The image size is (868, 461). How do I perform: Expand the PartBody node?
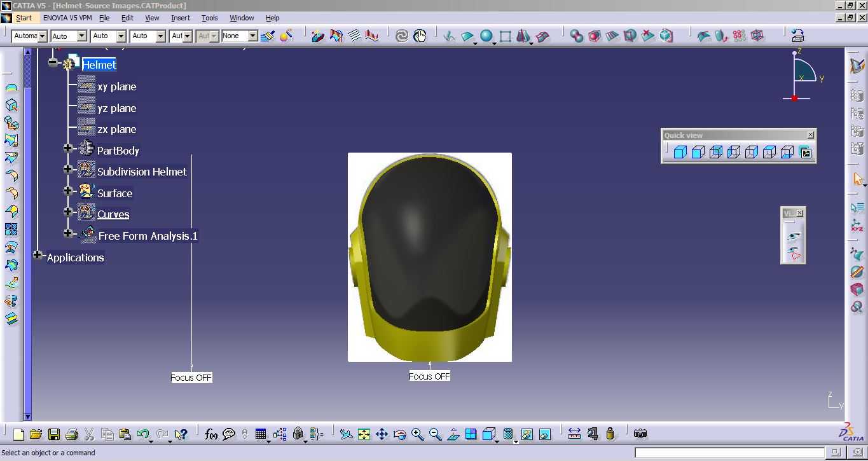tap(68, 148)
